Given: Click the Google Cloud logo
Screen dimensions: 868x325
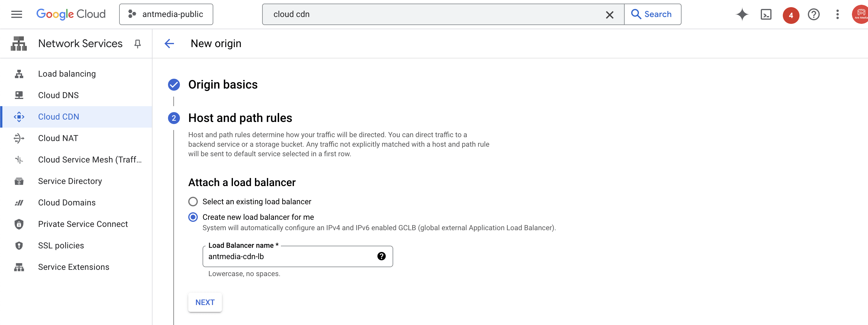Looking at the screenshot, I should (71, 14).
